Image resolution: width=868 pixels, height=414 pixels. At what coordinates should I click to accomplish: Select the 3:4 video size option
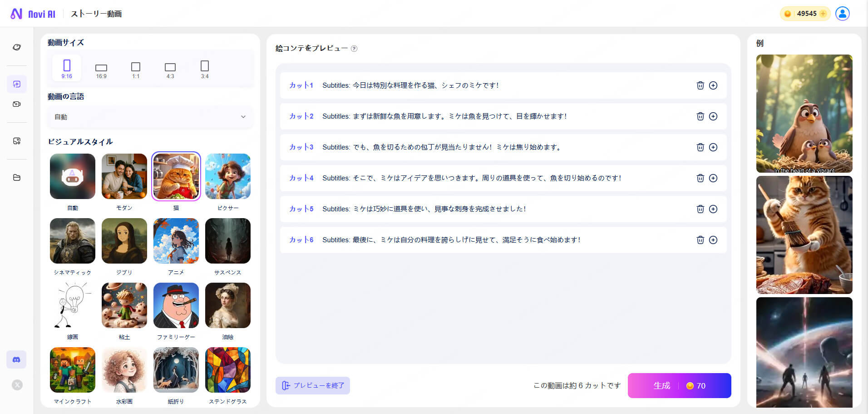coord(205,68)
